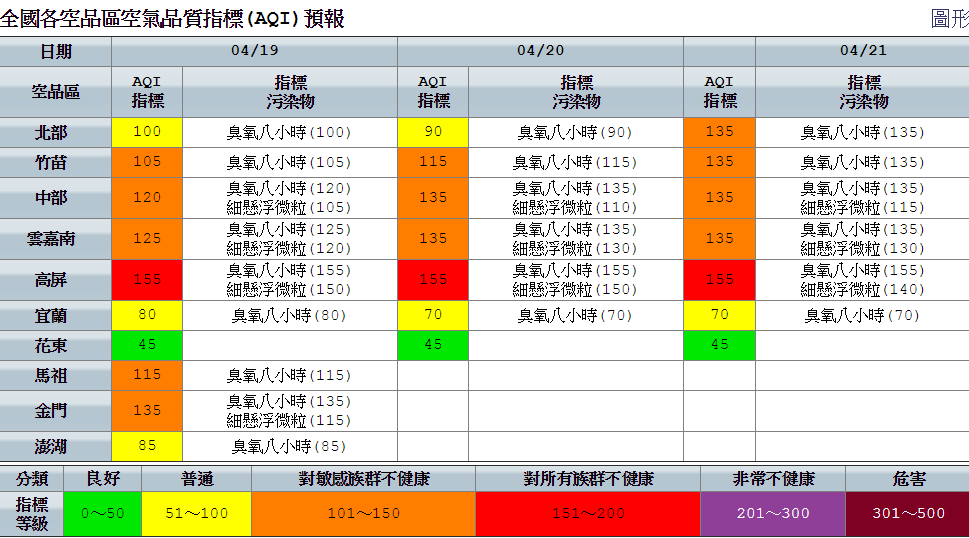Click 澎湖 AQI value 85

pos(147,446)
